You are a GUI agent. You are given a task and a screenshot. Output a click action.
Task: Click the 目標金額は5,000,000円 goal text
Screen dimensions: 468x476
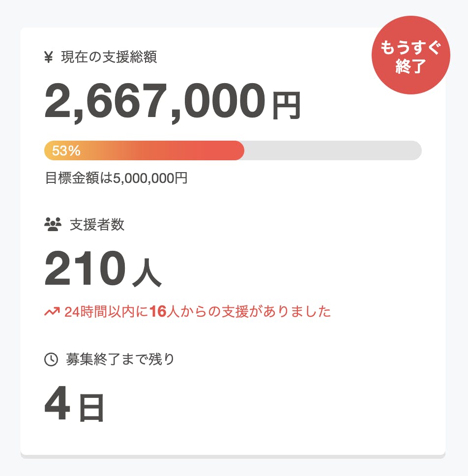pos(116,178)
